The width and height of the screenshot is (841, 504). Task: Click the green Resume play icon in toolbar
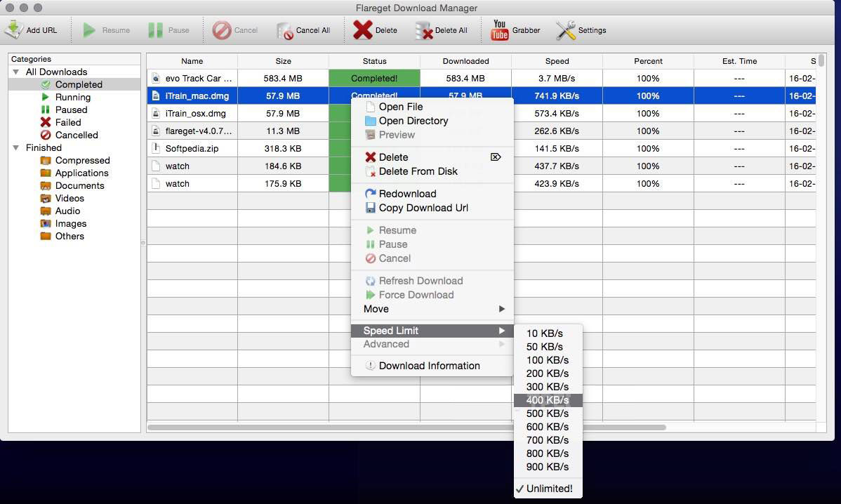coord(89,31)
